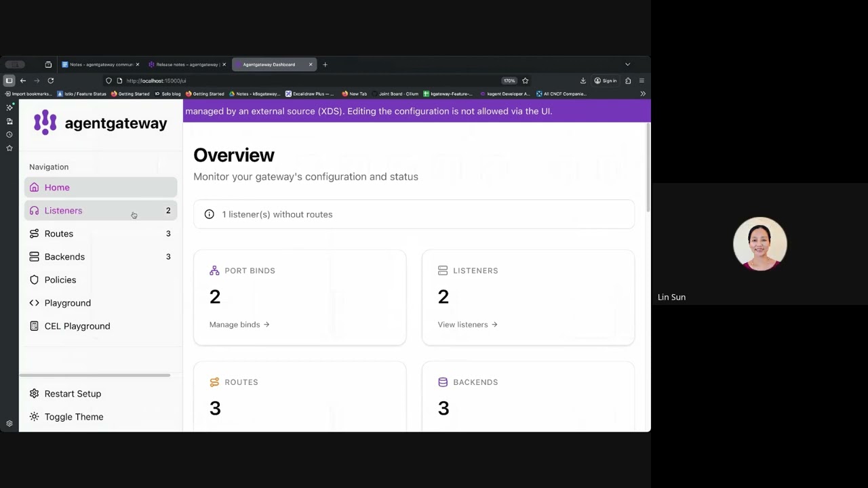Open the browser hamburger application menu
Screen dimensions: 868x488
coord(642,81)
